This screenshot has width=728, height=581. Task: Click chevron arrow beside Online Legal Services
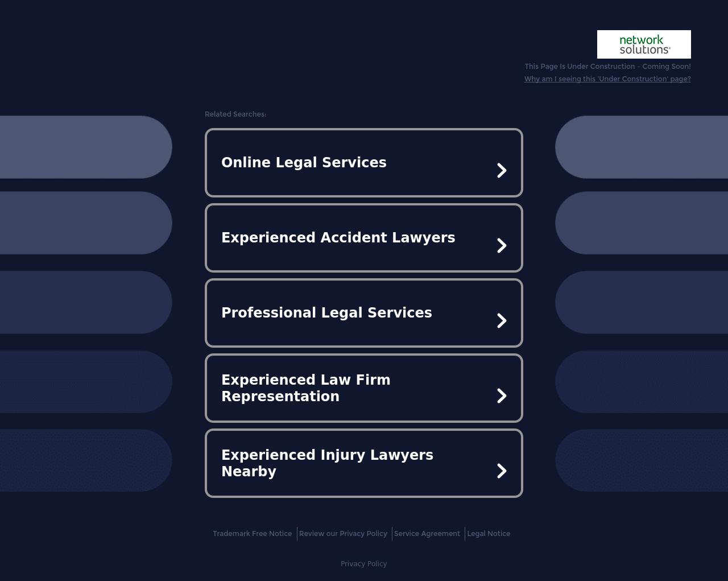tap(502, 170)
